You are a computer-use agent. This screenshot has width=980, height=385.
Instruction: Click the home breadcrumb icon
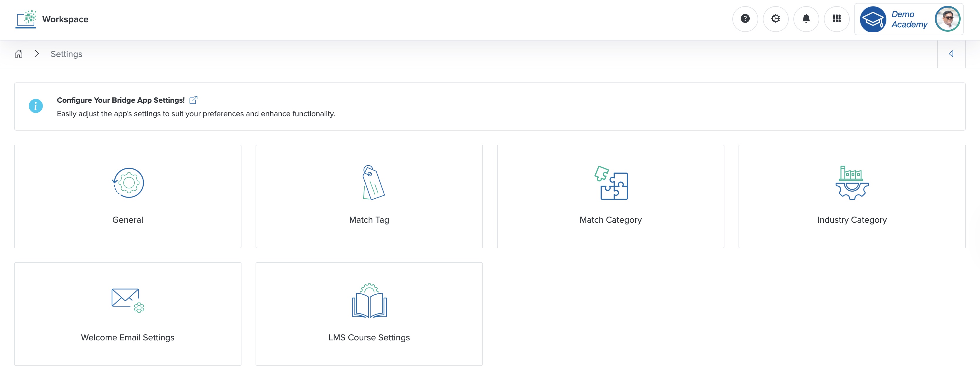pos(19,54)
